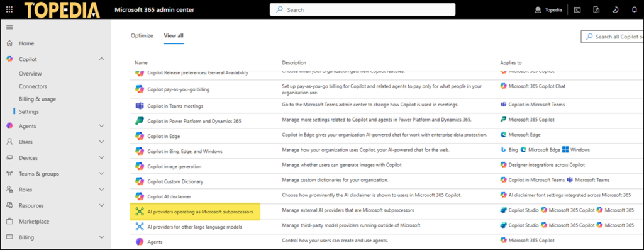Click Copilot in Teams meetings row icon
This screenshot has width=644, height=250.
coord(140,106)
